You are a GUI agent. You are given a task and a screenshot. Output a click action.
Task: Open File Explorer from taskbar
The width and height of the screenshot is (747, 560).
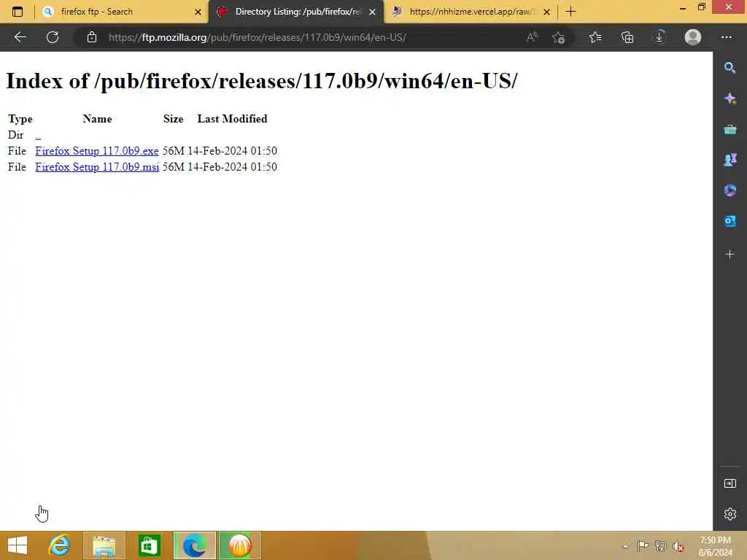tap(104, 545)
